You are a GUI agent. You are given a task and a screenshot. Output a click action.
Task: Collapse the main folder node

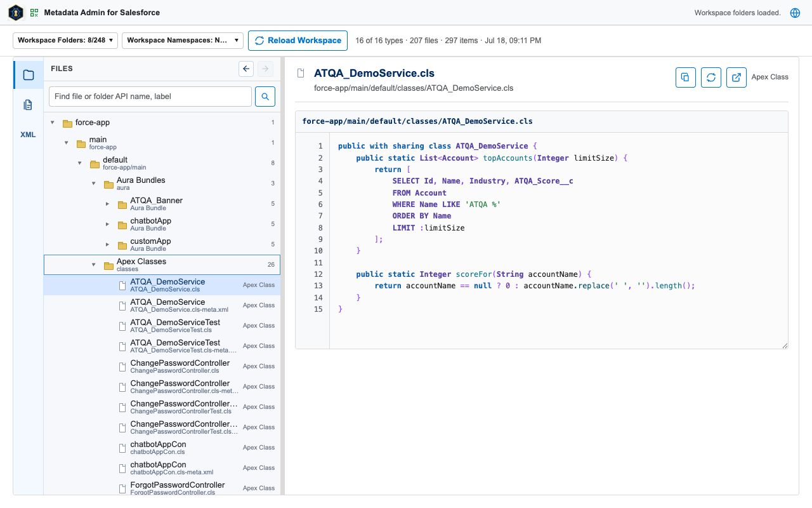coord(66,143)
